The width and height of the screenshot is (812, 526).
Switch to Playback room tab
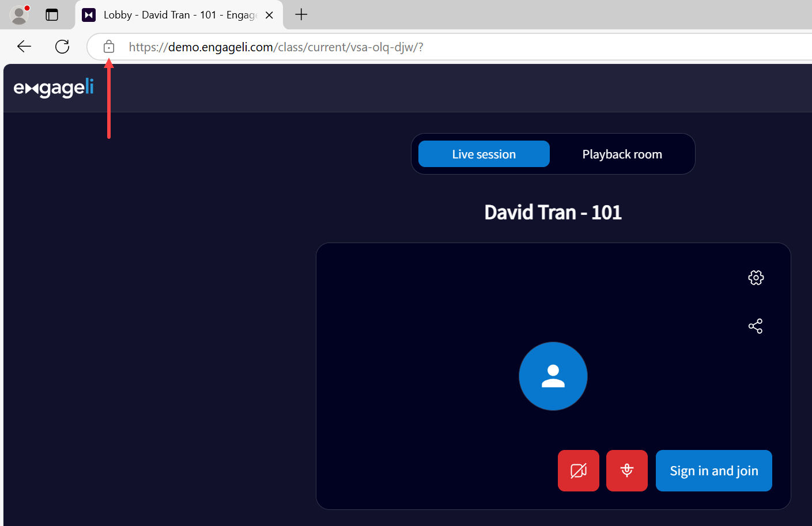point(622,154)
